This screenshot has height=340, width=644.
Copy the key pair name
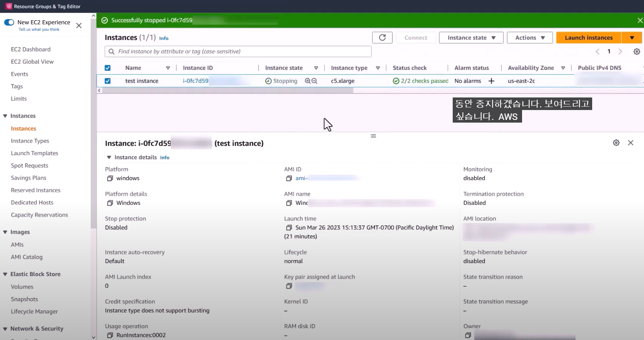(x=289, y=286)
